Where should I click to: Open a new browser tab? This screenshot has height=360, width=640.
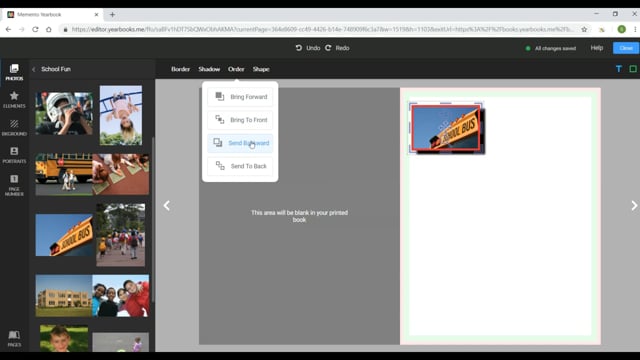pos(112,15)
